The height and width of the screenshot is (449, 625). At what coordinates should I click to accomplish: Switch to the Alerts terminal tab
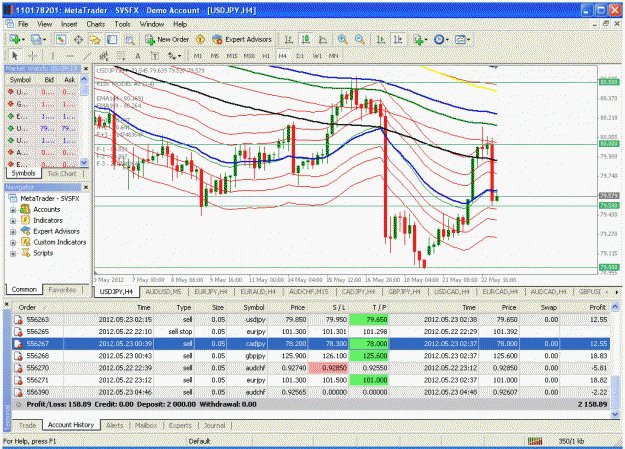point(114,425)
